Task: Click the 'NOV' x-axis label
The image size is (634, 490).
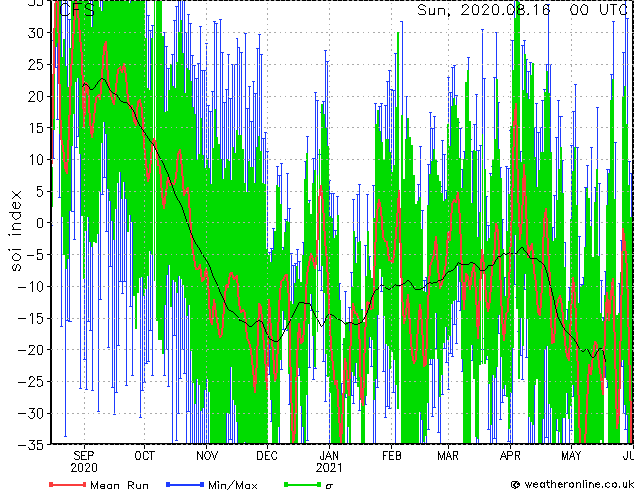Action: coord(207,456)
